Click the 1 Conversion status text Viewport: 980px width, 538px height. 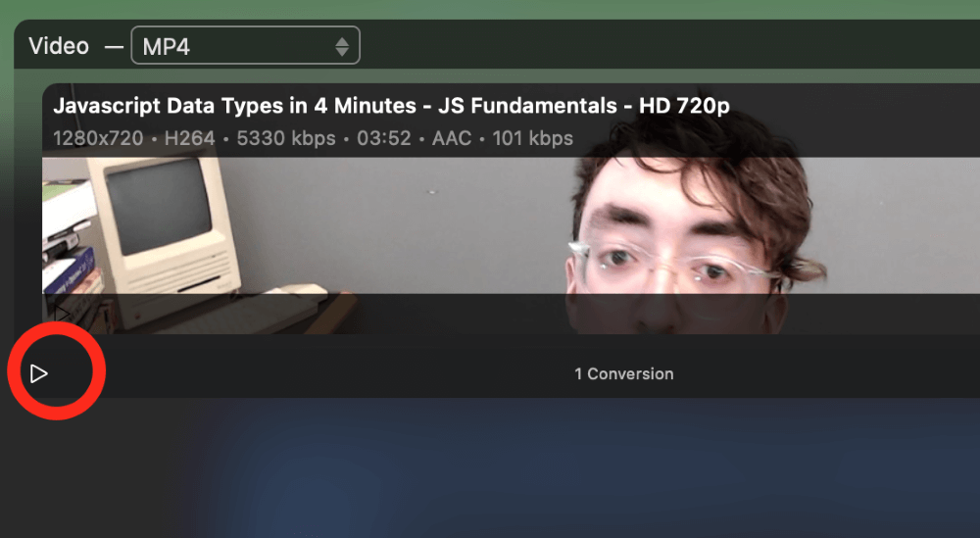tap(623, 373)
